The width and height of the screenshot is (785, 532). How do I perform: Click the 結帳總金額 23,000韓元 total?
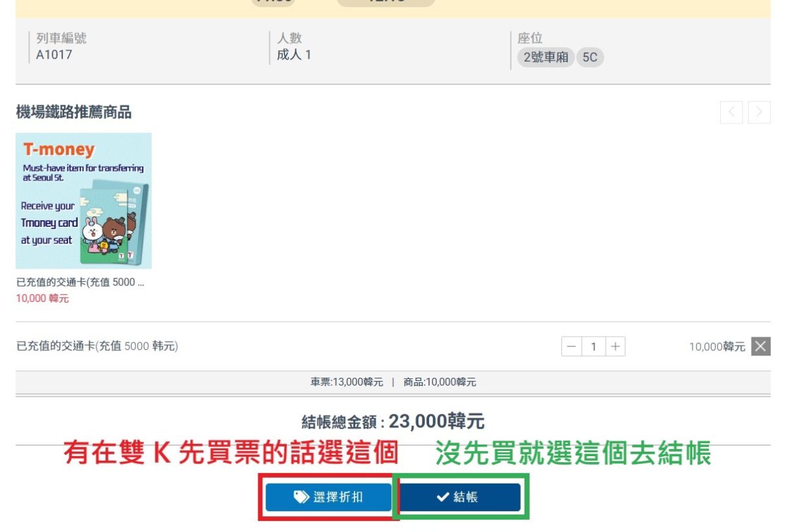point(392,422)
